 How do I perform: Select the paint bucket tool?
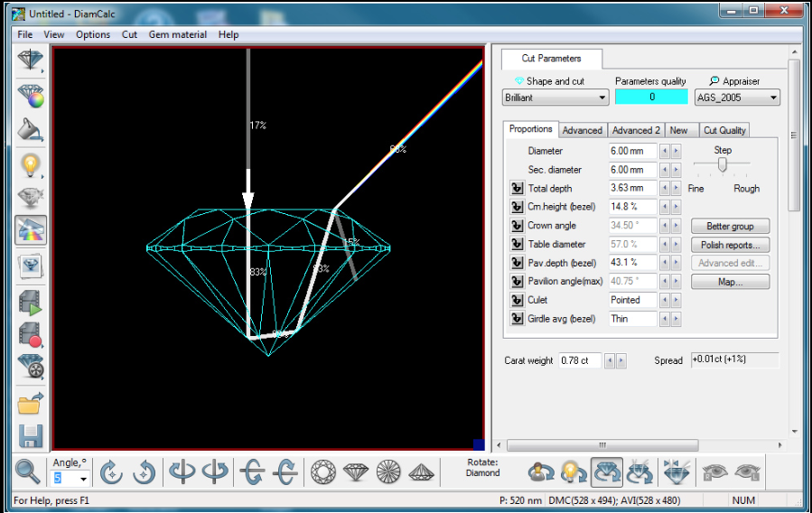click(31, 129)
